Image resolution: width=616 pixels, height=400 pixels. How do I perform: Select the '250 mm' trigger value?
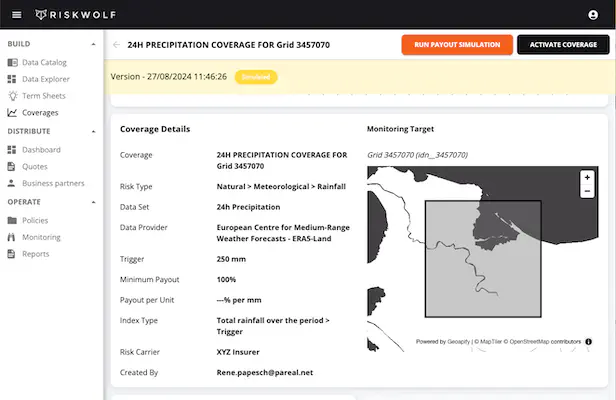point(231,259)
